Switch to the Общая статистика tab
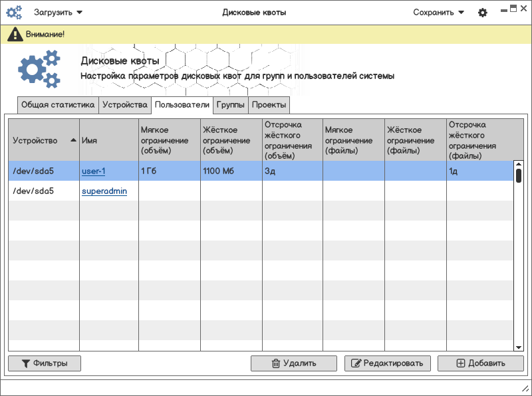Image resolution: width=532 pixels, height=396 pixels. [58, 105]
